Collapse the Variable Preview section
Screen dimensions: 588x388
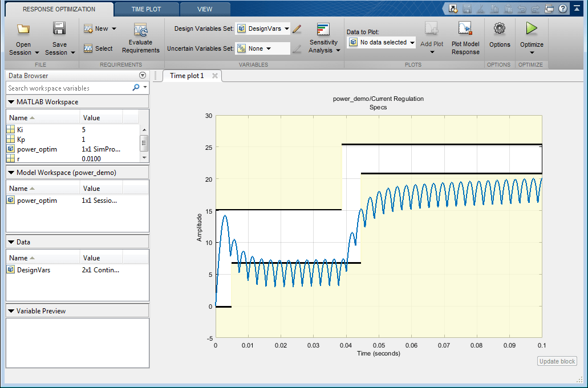11,311
